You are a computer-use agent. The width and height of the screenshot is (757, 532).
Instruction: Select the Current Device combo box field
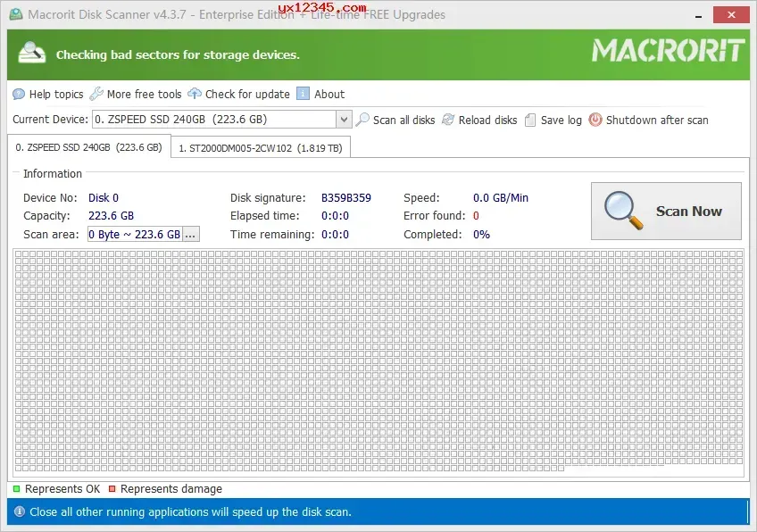click(x=221, y=120)
